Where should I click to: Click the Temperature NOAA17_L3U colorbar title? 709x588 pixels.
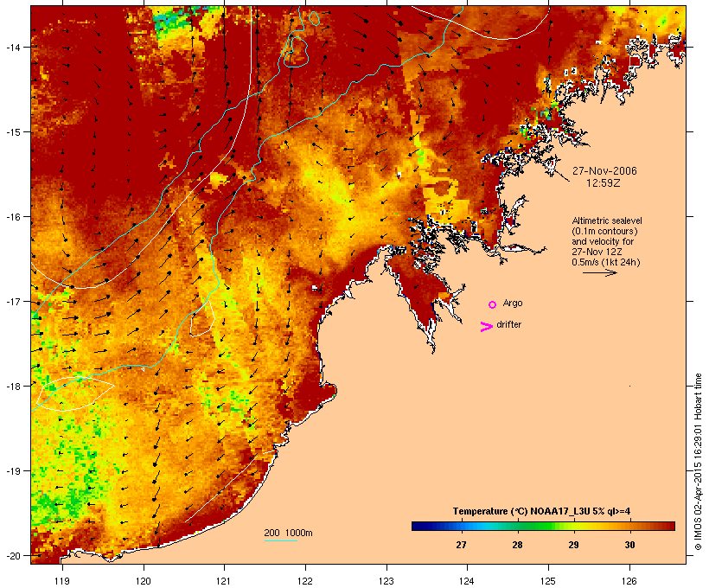coord(541,511)
